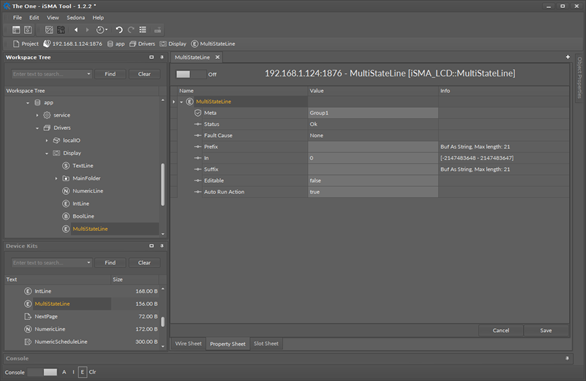The image size is (586, 381).
Task: Click the Prefix value field
Action: coord(373,147)
